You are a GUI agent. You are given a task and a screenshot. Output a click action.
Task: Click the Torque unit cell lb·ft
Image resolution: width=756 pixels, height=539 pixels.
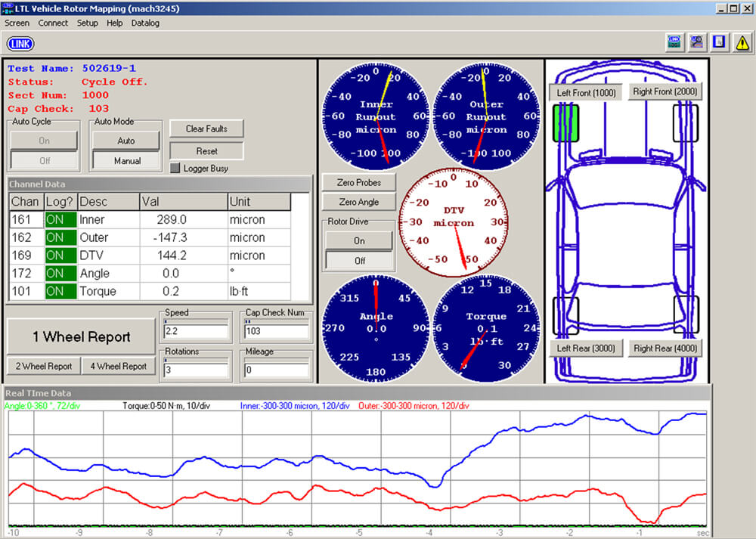[259, 291]
